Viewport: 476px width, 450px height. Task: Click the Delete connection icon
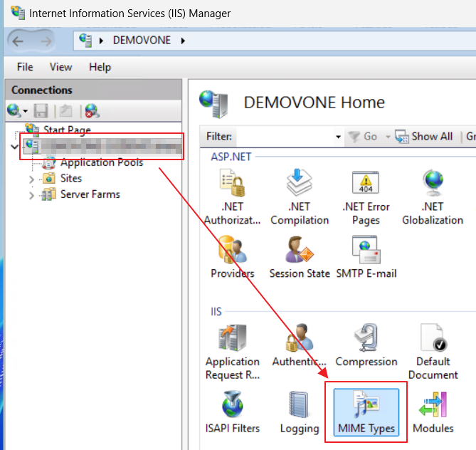click(92, 111)
